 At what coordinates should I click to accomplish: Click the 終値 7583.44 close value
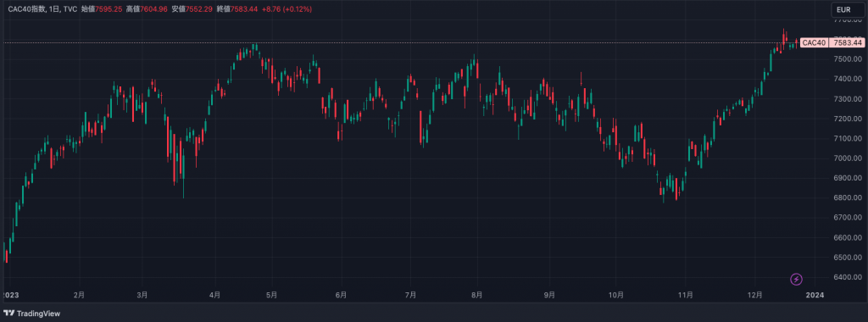point(236,9)
